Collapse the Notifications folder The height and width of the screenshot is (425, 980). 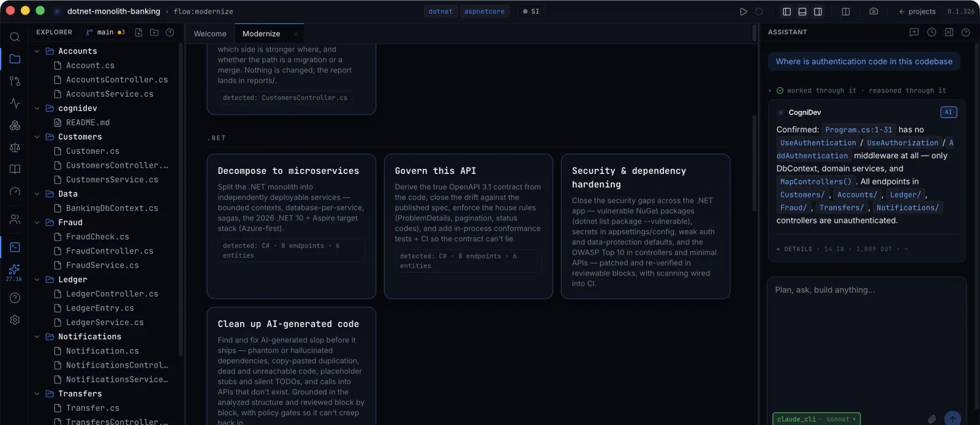click(37, 336)
